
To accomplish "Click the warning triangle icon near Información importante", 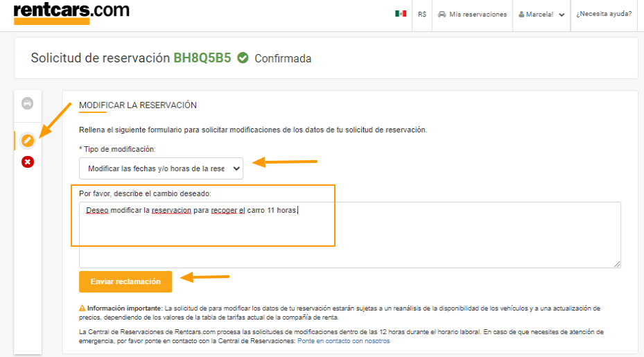I will [x=82, y=308].
